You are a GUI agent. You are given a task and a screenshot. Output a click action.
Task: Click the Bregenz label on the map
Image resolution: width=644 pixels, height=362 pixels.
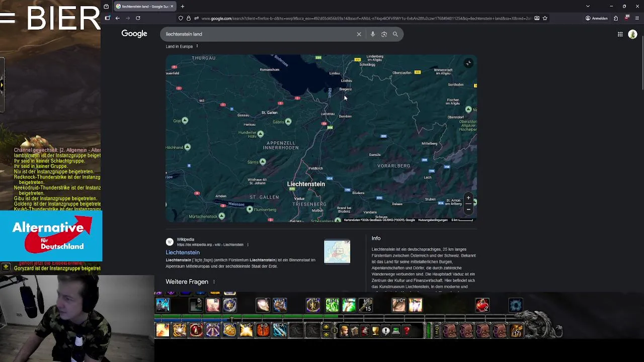coord(346,89)
